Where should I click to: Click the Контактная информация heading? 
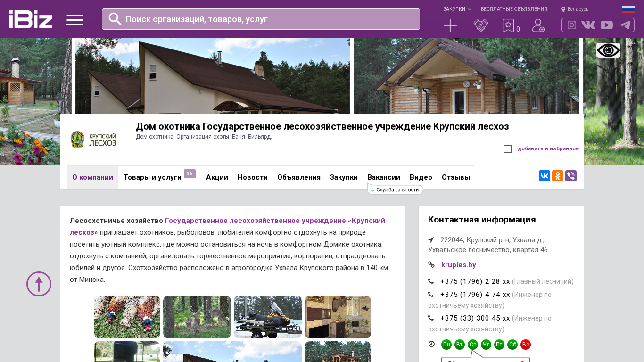point(482,220)
